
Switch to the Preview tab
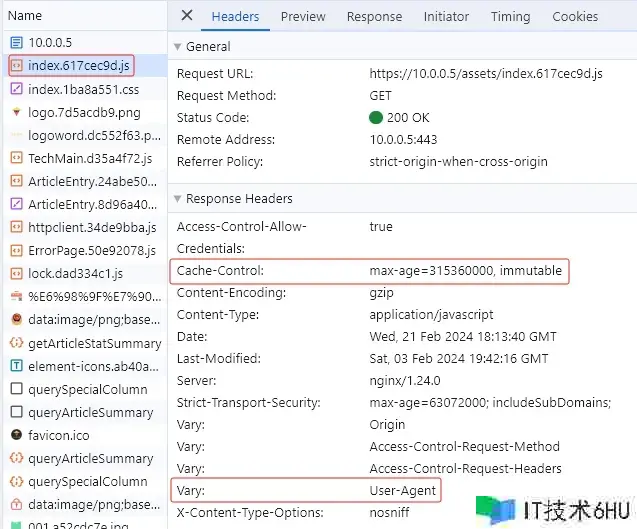302,16
